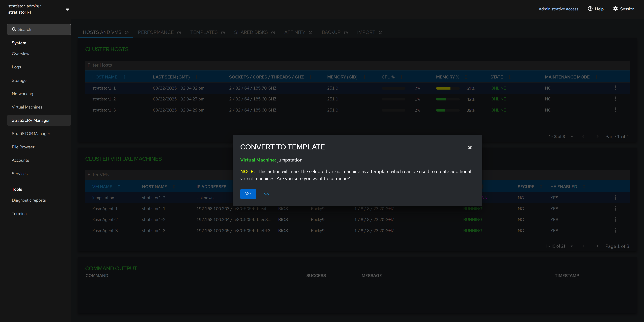
Task: Open hosts rows-per-page dropdown 1-3 of 3
Action: pos(572,137)
